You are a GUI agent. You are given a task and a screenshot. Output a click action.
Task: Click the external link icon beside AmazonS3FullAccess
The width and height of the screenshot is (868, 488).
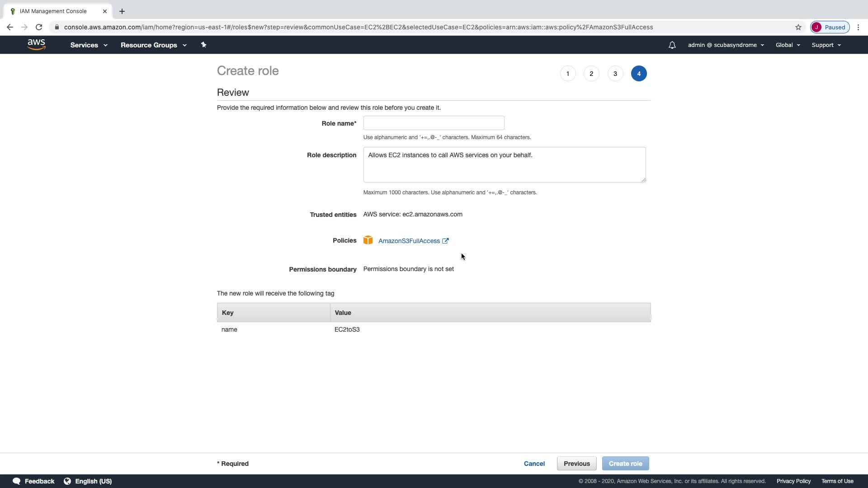click(445, 241)
